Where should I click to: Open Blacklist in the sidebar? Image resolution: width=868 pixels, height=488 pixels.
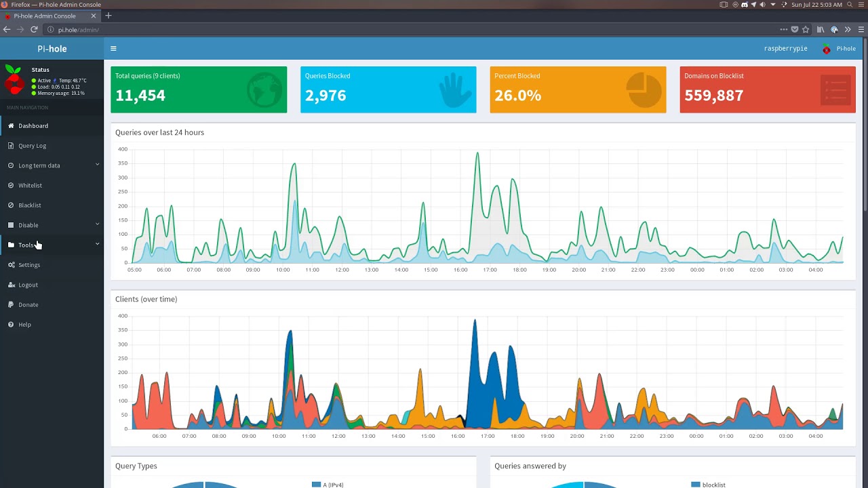(x=29, y=205)
